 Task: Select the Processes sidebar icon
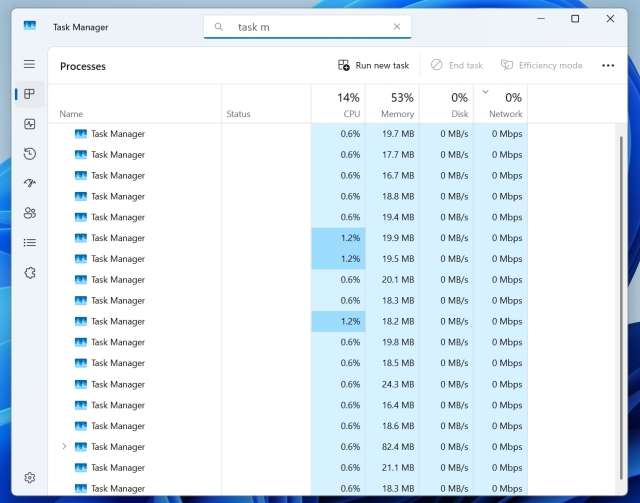pos(29,94)
